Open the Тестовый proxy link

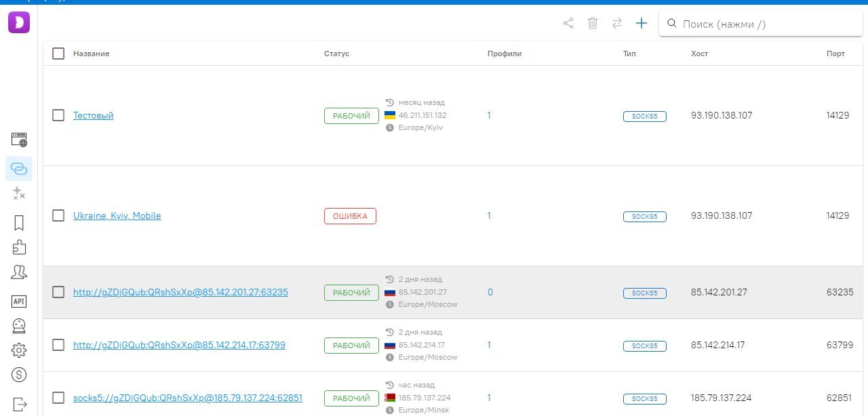click(x=94, y=116)
